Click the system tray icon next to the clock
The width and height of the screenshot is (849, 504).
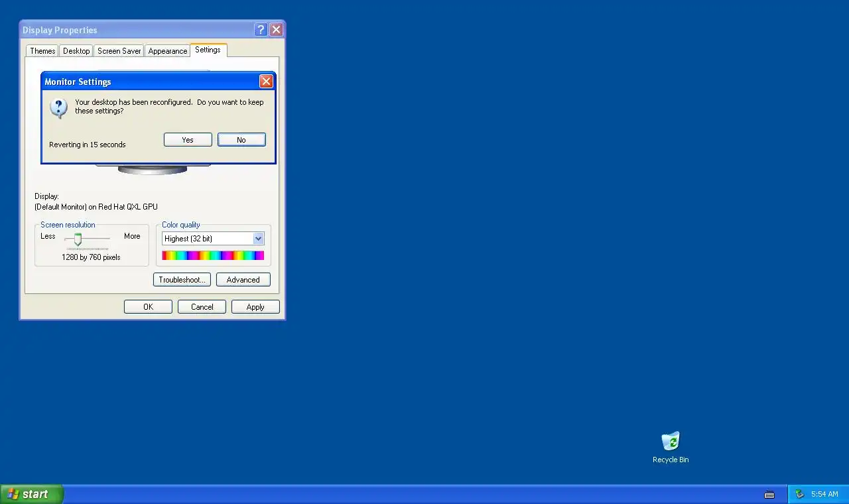click(799, 494)
